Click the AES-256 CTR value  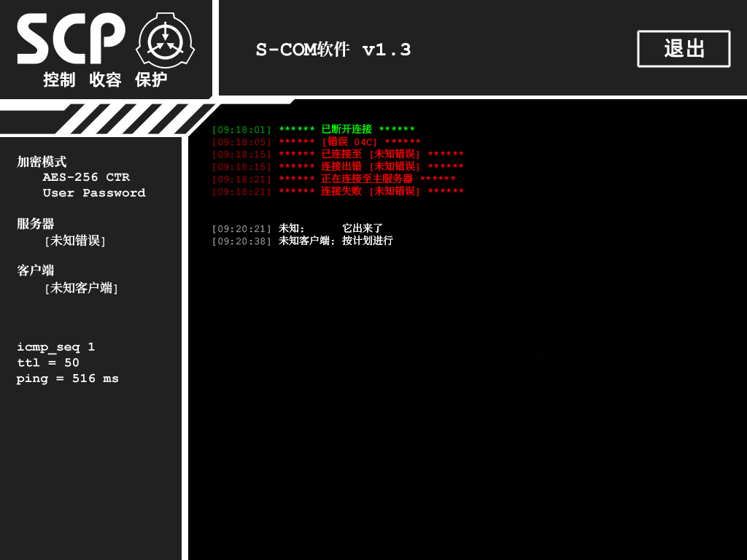point(86,177)
